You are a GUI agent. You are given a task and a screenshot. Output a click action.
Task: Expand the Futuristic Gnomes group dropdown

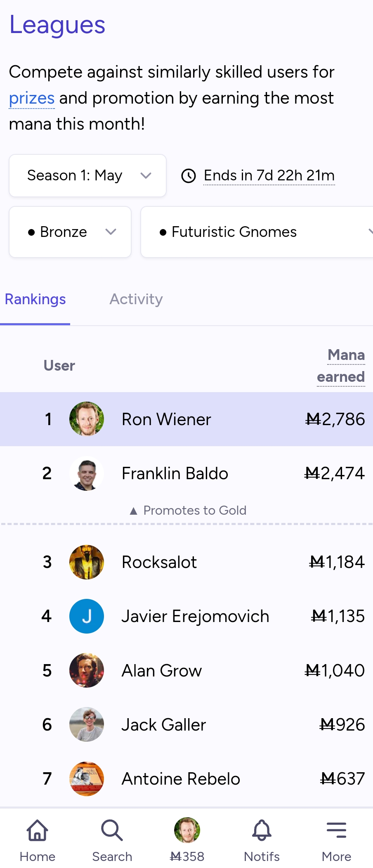(257, 232)
